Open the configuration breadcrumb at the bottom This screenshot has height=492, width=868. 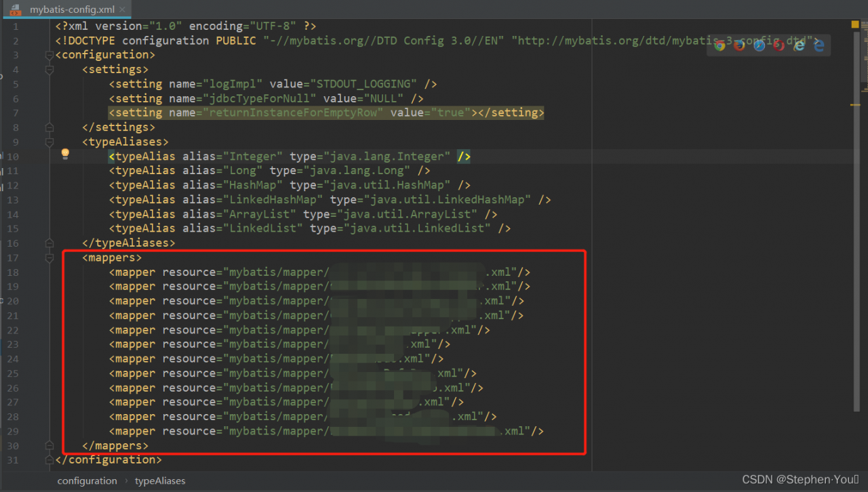(87, 480)
